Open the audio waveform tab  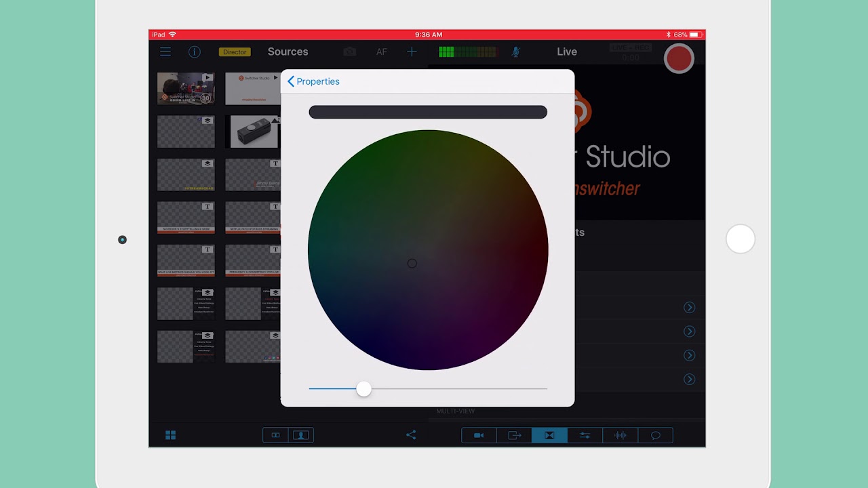pos(620,435)
